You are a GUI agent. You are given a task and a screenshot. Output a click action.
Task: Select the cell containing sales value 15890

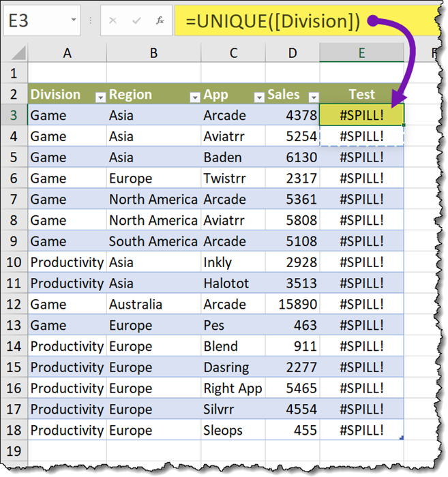[293, 304]
